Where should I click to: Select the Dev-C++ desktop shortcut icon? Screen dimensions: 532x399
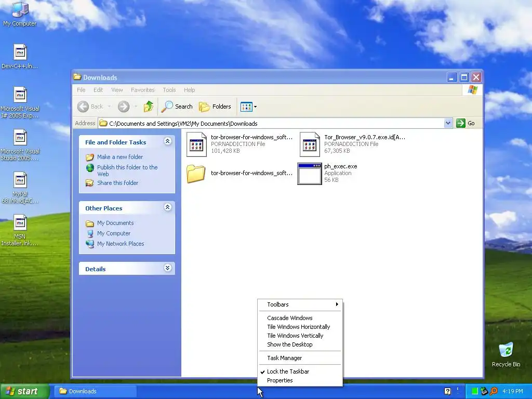(x=20, y=52)
